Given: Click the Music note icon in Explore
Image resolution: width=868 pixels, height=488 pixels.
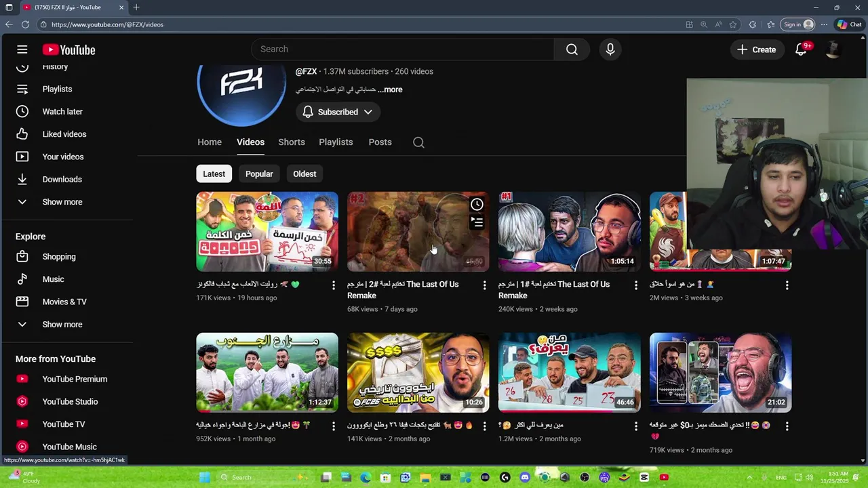Looking at the screenshot, I should click(x=22, y=279).
